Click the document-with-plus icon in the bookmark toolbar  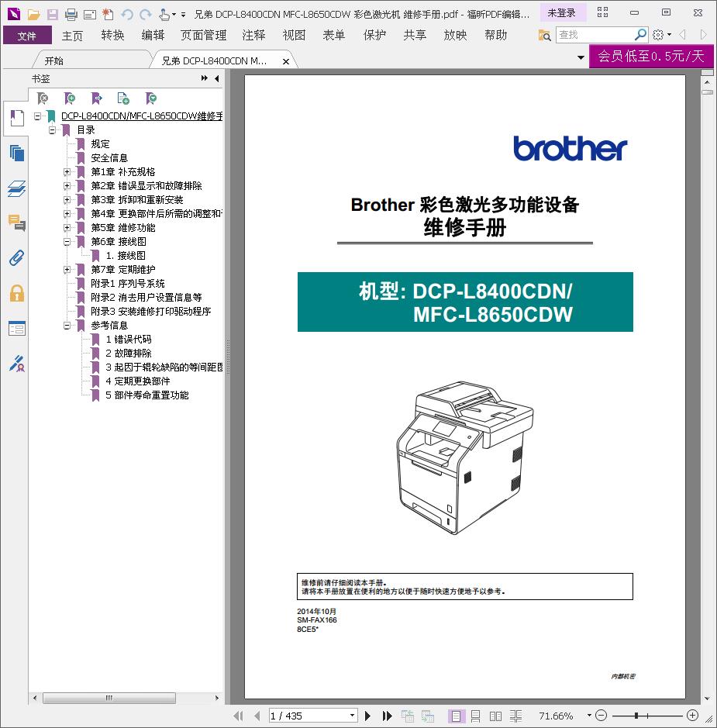tap(123, 98)
